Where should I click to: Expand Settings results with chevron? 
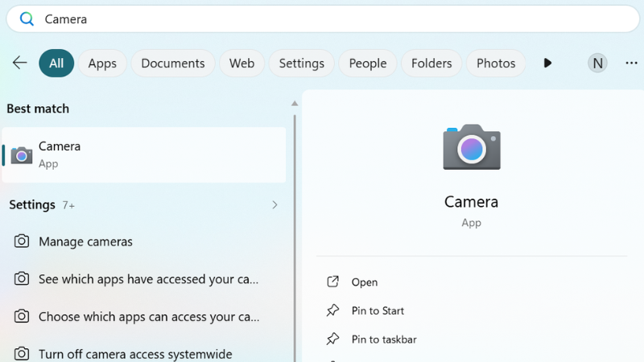275,205
